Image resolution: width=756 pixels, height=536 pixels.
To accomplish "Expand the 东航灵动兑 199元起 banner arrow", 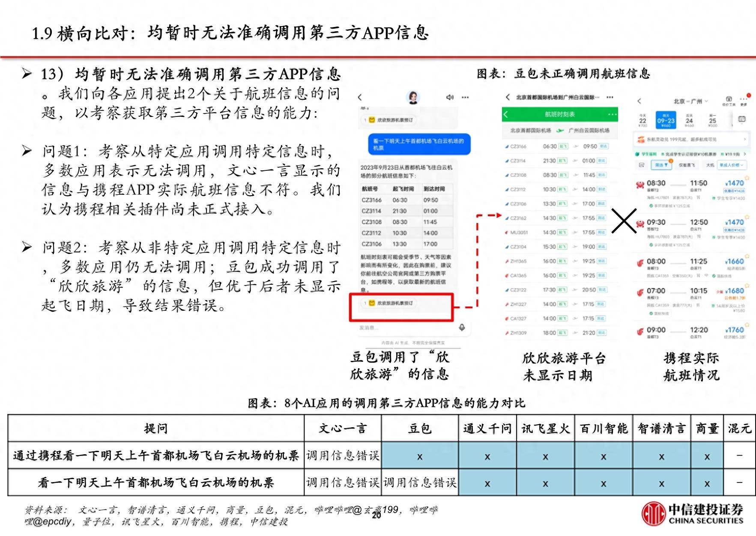I will click(745, 139).
